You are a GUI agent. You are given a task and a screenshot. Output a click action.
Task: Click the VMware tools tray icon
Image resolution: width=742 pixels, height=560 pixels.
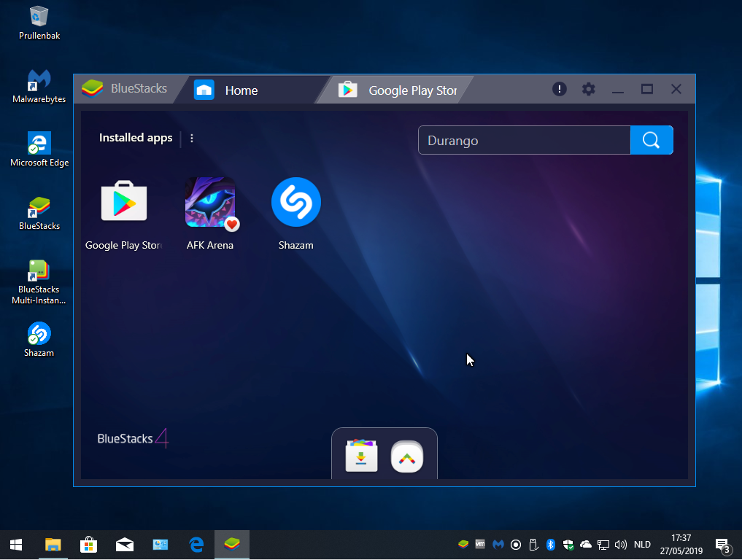pyautogui.click(x=480, y=545)
